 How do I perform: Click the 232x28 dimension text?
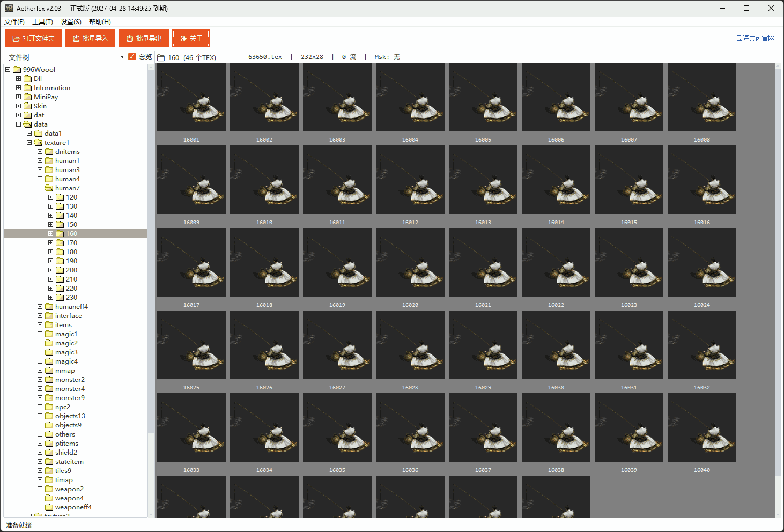click(x=312, y=57)
